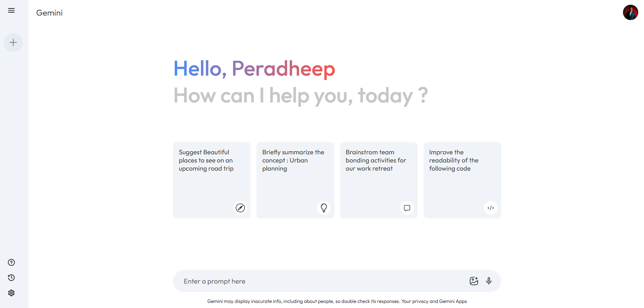Choose the "Improve the readability" code card
644x308 pixels.
point(462,180)
